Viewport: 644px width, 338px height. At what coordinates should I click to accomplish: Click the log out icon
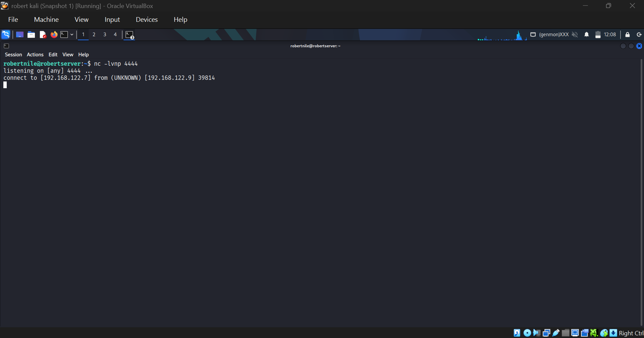point(639,35)
